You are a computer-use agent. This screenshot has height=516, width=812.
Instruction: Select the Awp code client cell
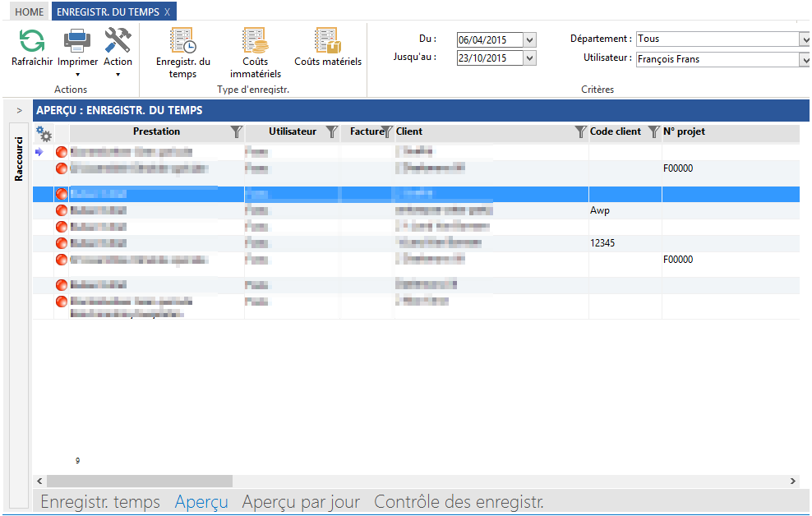(x=625, y=210)
